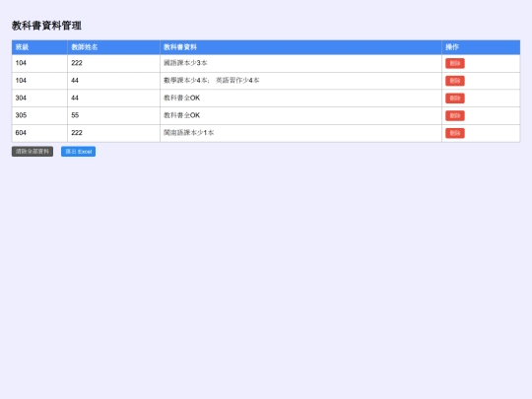This screenshot has height=399, width=532.
Task: Select the 閩南語課本少1本 cell
Action: [300, 133]
